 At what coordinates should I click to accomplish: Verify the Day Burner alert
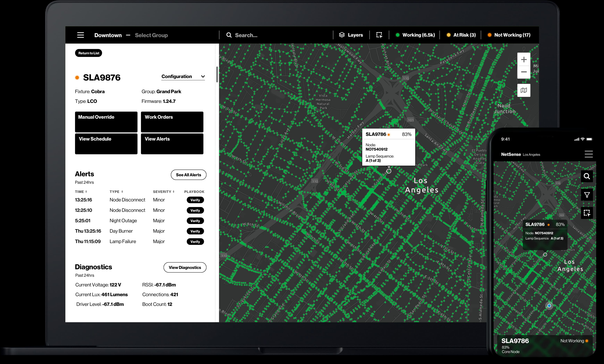(x=195, y=231)
